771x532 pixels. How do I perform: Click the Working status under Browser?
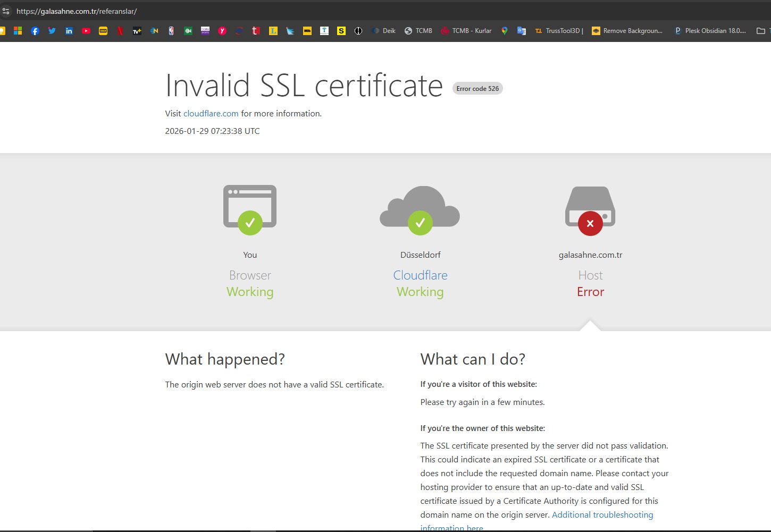pyautogui.click(x=250, y=292)
